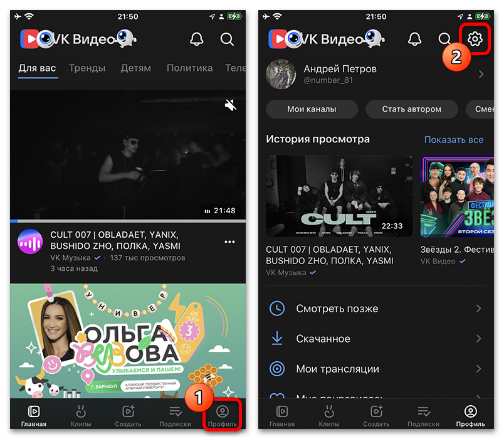Go to Главная in profile screen bottom bar
This screenshot has height=439, width=504.
pyautogui.click(x=282, y=416)
